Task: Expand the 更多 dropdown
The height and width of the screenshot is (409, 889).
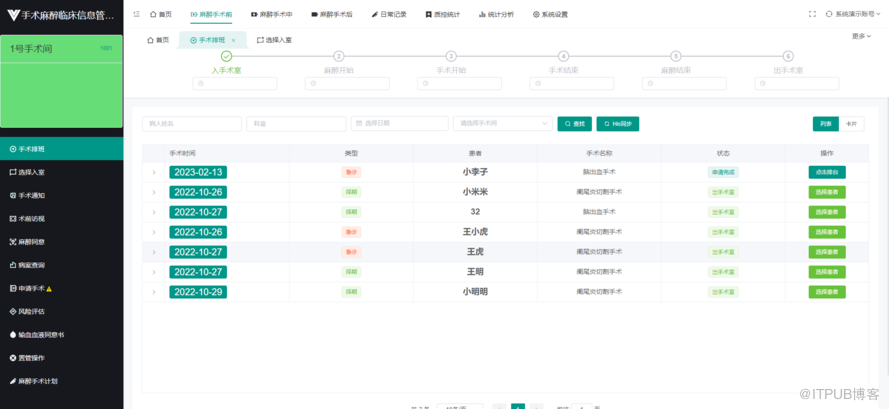Action: [861, 36]
